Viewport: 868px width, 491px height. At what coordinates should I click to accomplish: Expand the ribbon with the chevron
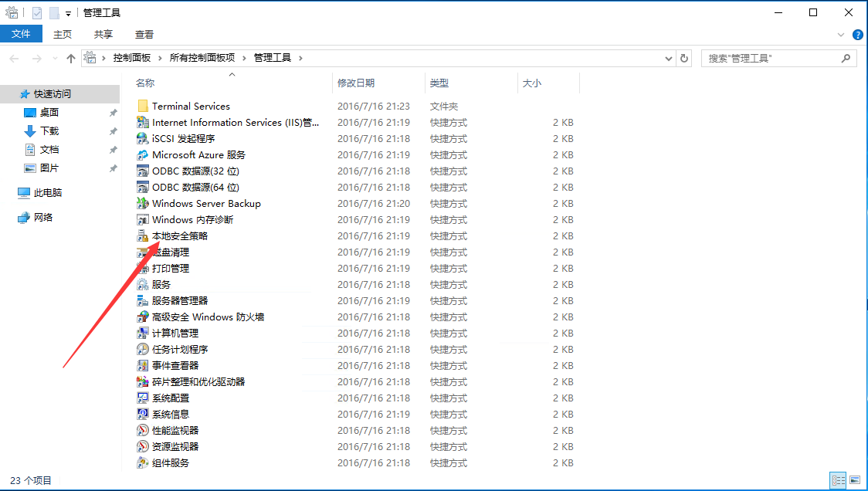click(842, 35)
